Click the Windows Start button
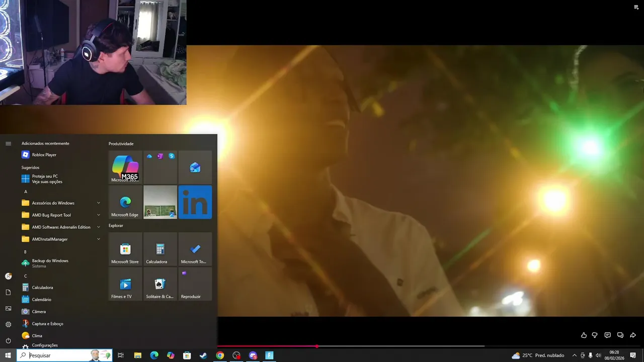Viewport: 644px width, 362px height. (8, 355)
